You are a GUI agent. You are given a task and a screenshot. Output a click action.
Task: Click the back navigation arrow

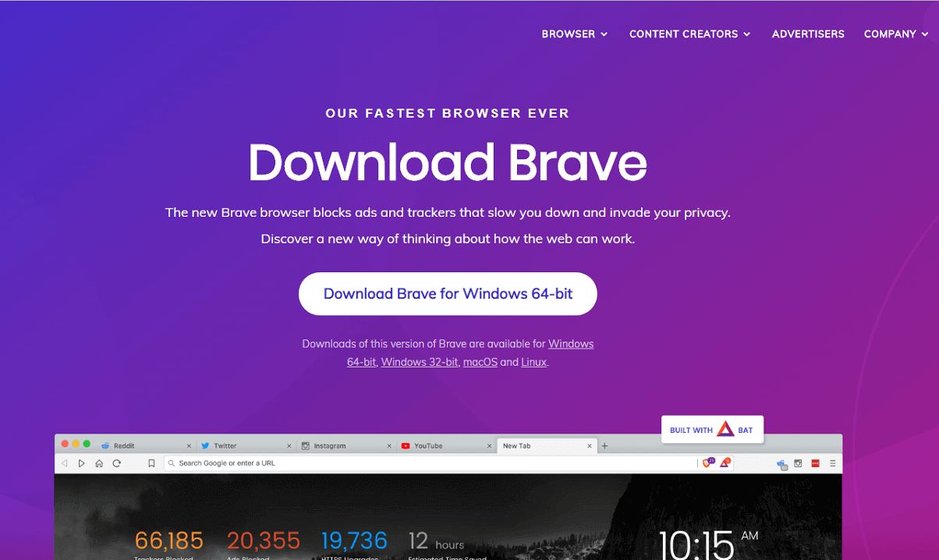(x=64, y=463)
